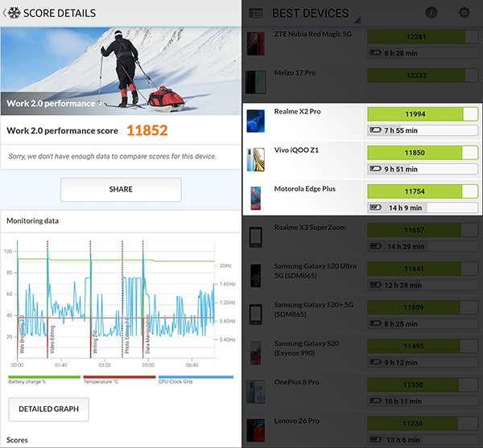483x448 pixels.
Task: Click the Lenovo Z6 Pro device name
Action: (x=296, y=421)
